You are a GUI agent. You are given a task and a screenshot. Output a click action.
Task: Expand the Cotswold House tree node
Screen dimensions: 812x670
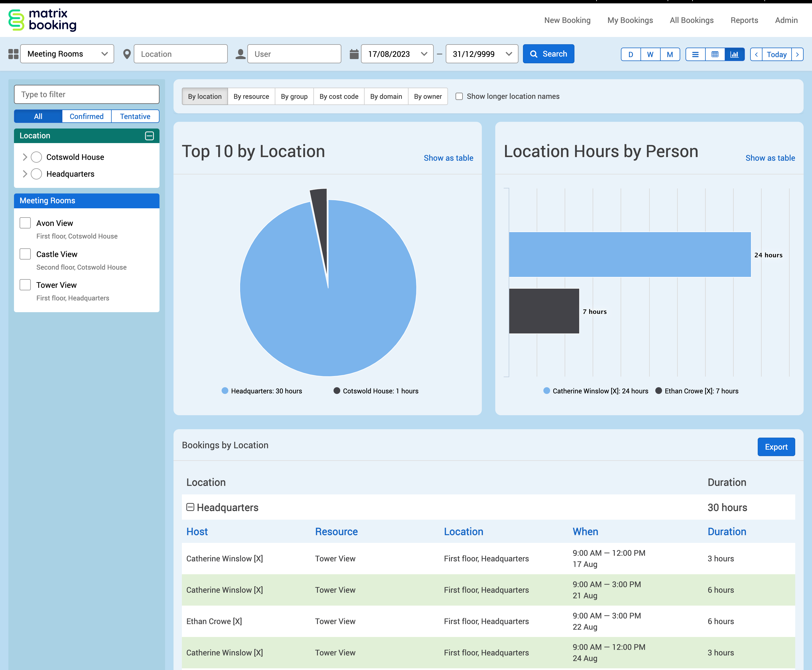(x=25, y=157)
